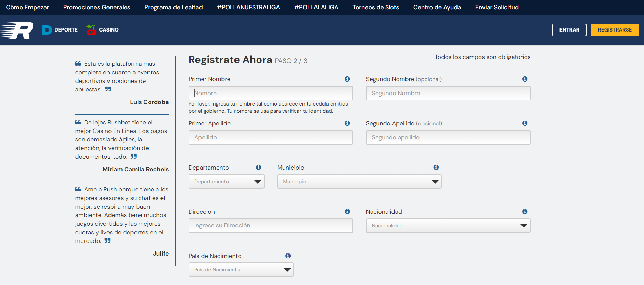
Task: Open the Casino cherry icon
Action: click(91, 30)
